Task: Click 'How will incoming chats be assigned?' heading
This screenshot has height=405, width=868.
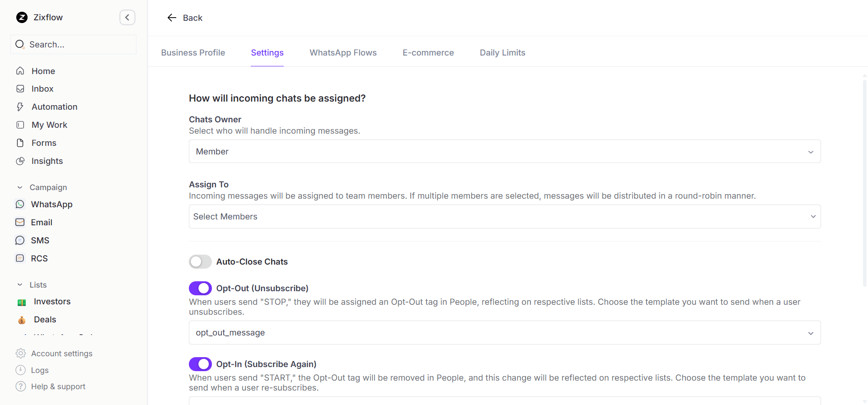Action: (277, 98)
